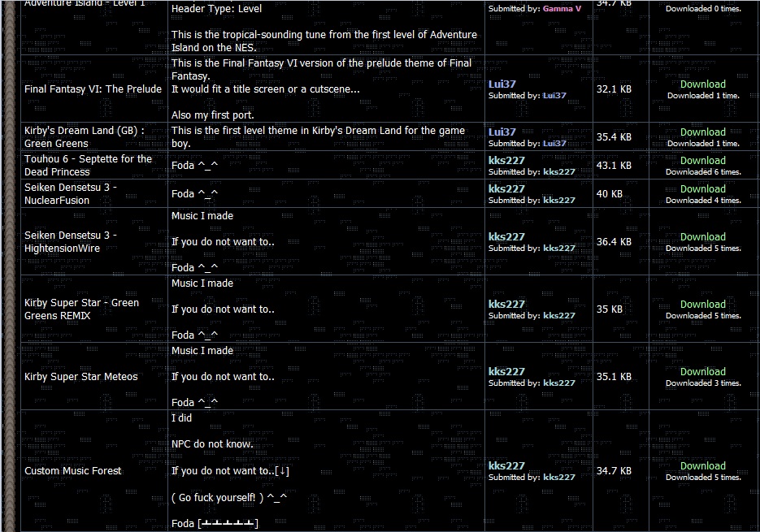Download Kirby Super Star Meteos music
Image resolution: width=760 pixels, height=532 pixels.
703,372
